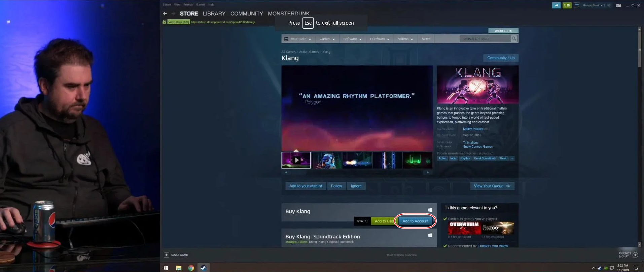Open the Community Hub
Viewport: 644px width, 272px height.
click(501, 58)
